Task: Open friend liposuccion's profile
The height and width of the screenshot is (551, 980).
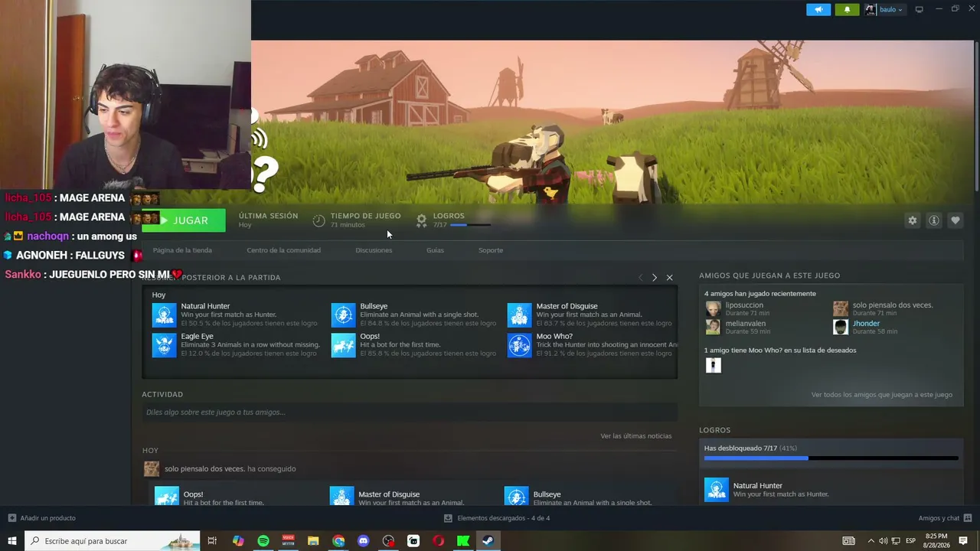Action: 744,305
